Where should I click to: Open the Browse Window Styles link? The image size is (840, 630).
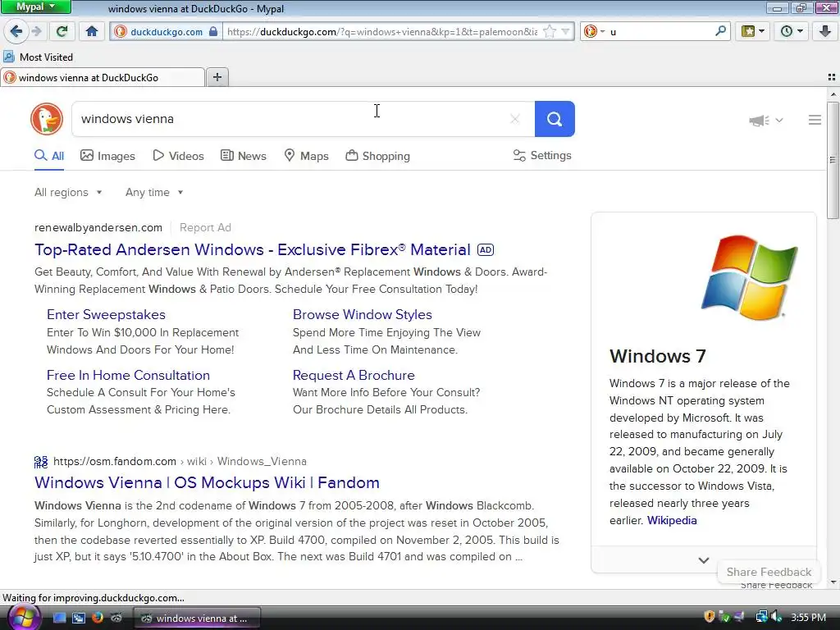(x=362, y=314)
